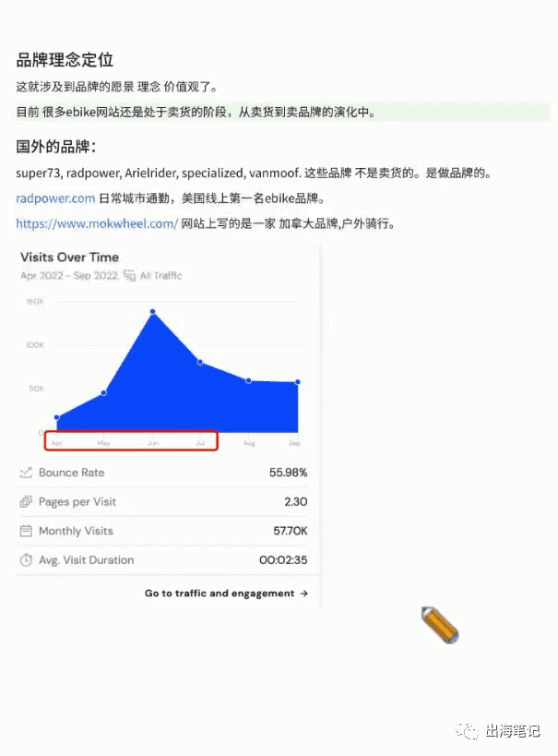Click the All Traffic devices icon

(129, 275)
